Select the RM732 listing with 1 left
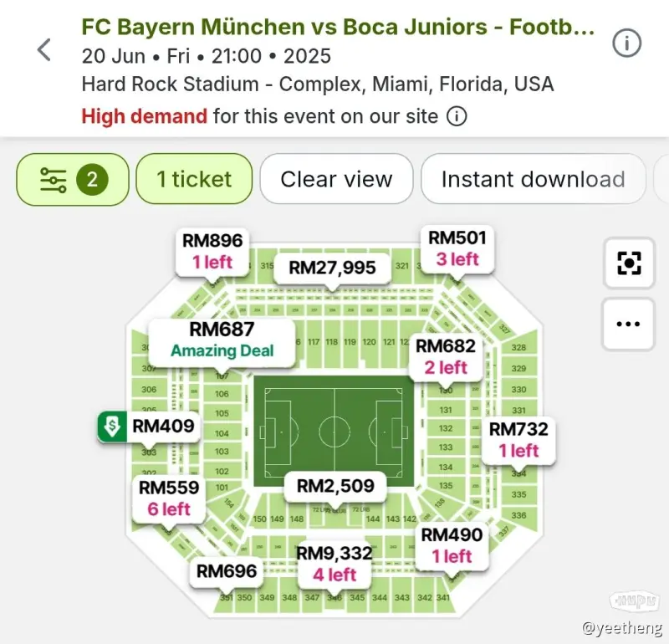The height and width of the screenshot is (644, 669). click(518, 440)
